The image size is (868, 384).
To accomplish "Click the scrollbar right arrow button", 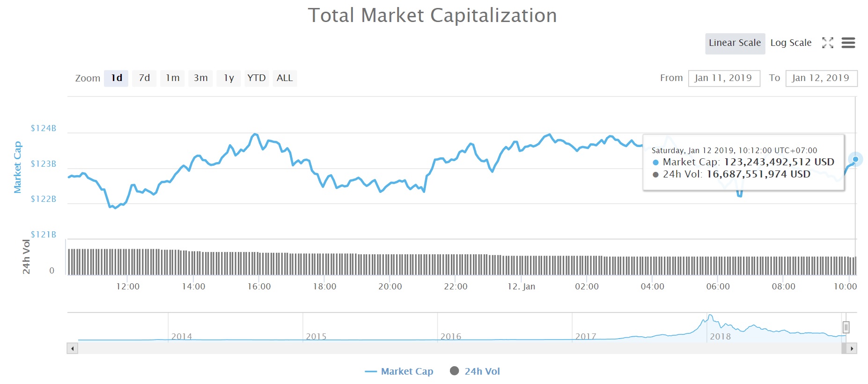I will (852, 348).
